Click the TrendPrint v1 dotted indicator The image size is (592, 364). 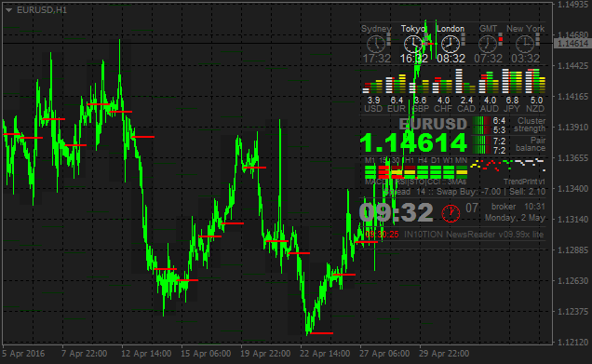(x=507, y=165)
